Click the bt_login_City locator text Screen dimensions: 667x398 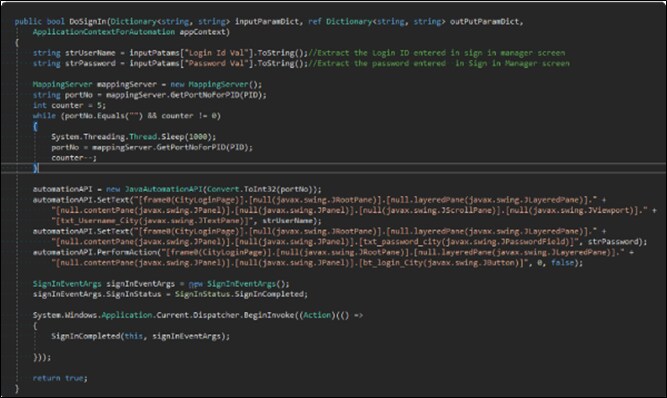click(393, 263)
